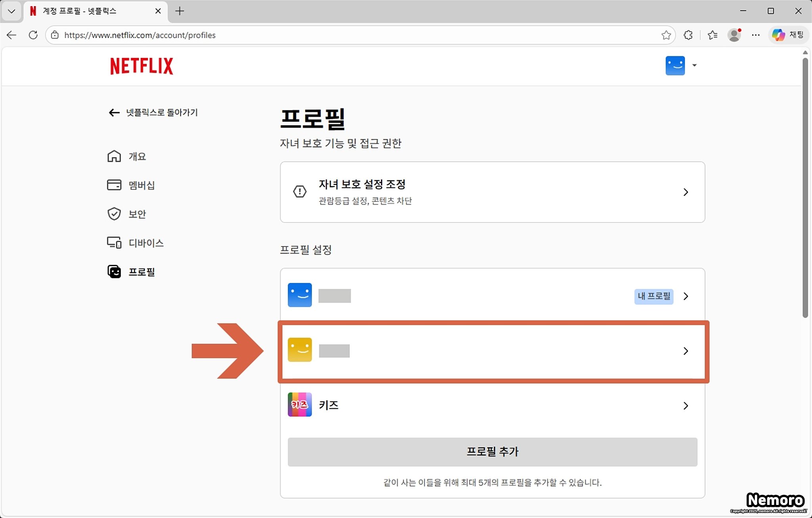Click the yellow smiley profile avatar
Image resolution: width=812 pixels, height=518 pixels.
point(300,350)
